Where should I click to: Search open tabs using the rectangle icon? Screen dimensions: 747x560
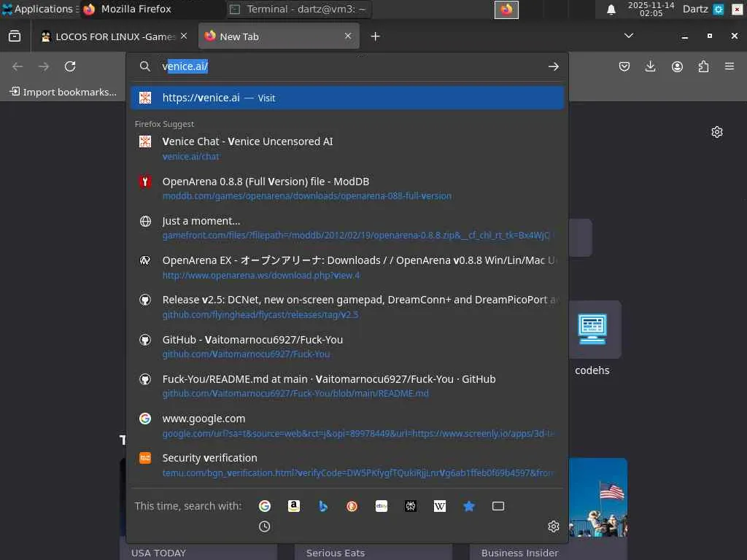(x=498, y=506)
